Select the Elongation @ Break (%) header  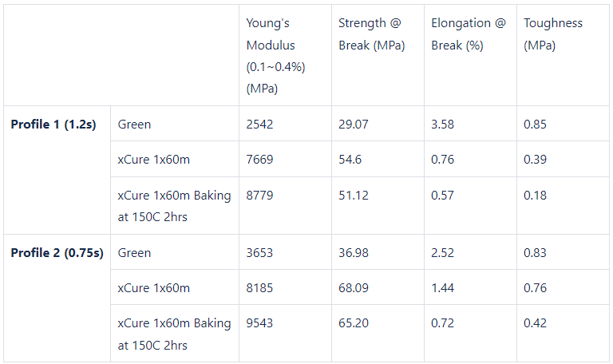(x=469, y=34)
